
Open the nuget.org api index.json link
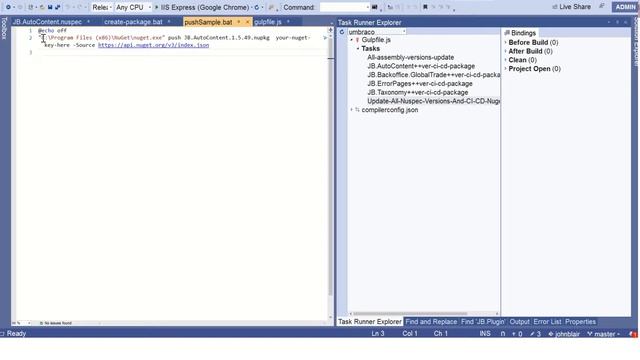(153, 45)
